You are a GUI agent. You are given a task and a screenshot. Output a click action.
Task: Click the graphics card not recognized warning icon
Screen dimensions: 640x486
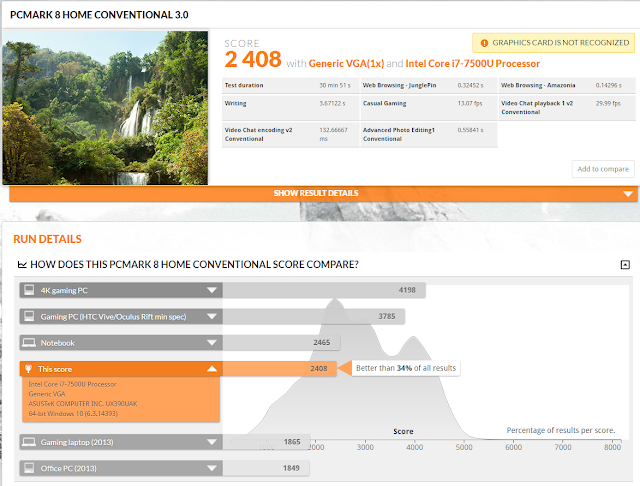point(484,43)
